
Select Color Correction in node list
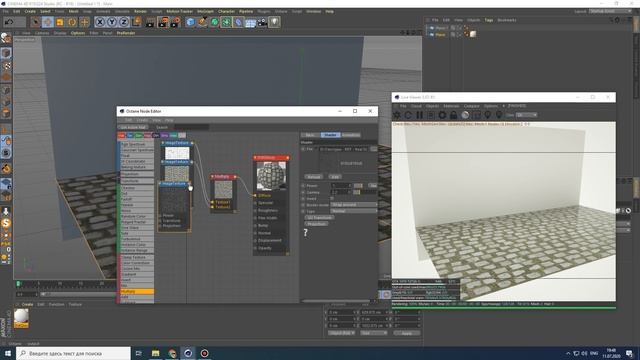pyautogui.click(x=137, y=263)
